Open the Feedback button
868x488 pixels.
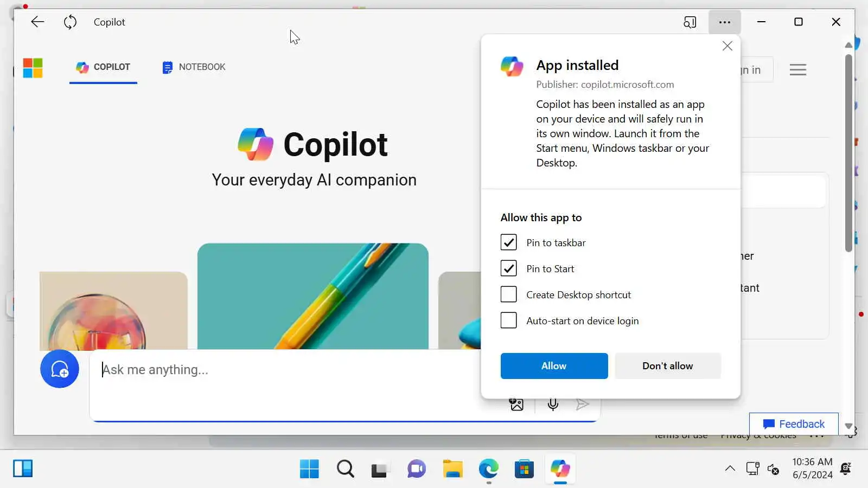click(794, 424)
